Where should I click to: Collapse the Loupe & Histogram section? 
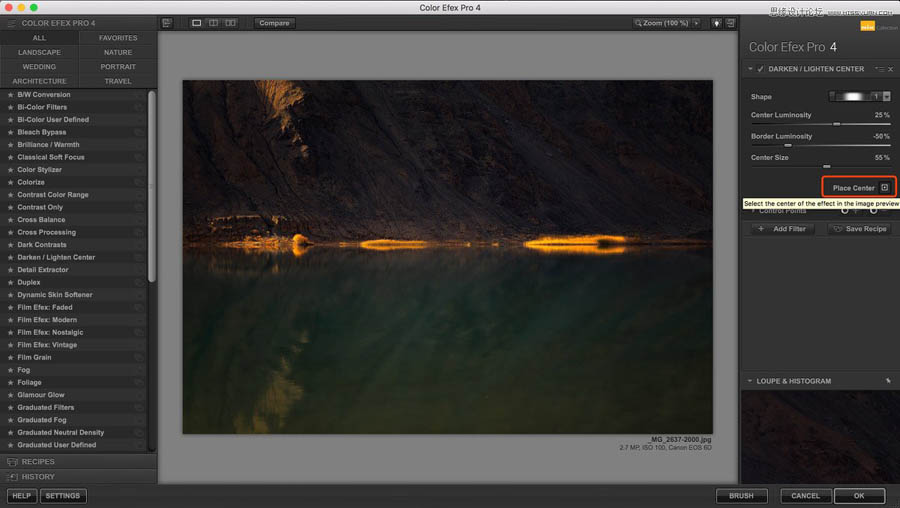pos(750,381)
